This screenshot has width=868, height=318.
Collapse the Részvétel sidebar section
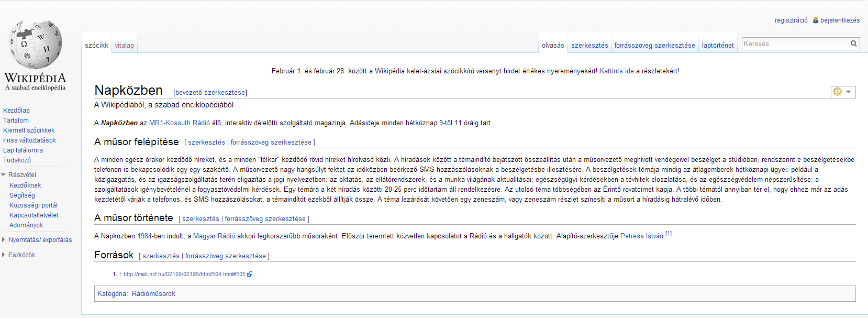tap(4, 175)
